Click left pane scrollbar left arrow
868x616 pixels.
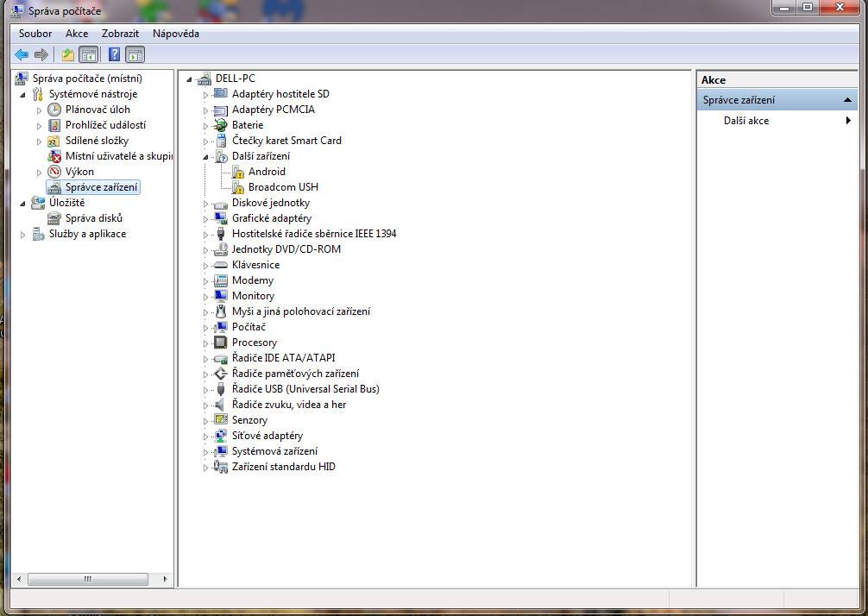click(x=19, y=580)
